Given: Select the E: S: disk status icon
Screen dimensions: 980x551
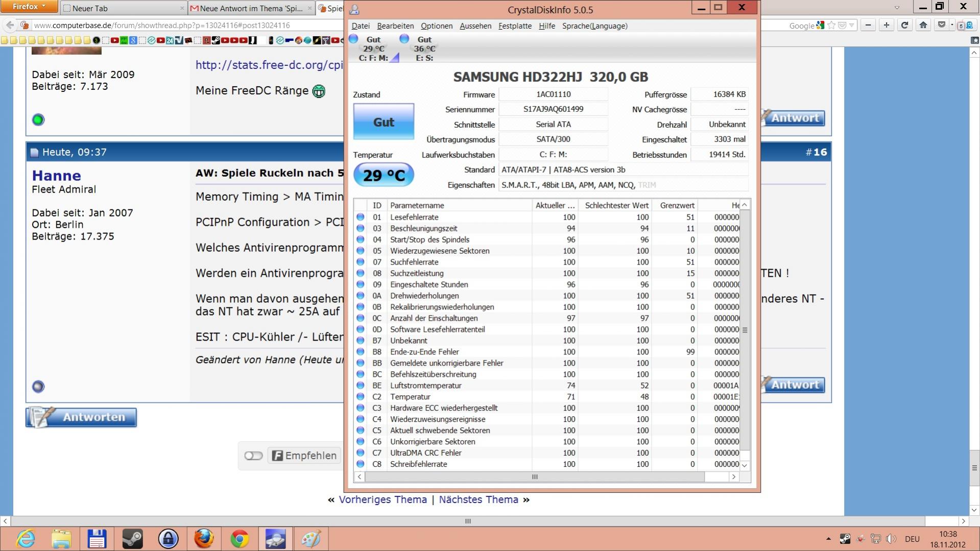Looking at the screenshot, I should point(404,39).
